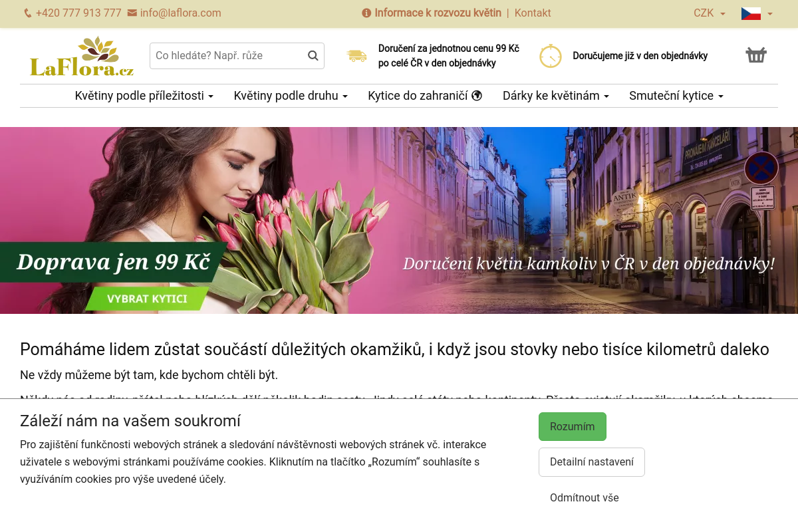798x532 pixels.
Task: Click the Doručení květin kamkoliv v ČR text
Action: (589, 263)
